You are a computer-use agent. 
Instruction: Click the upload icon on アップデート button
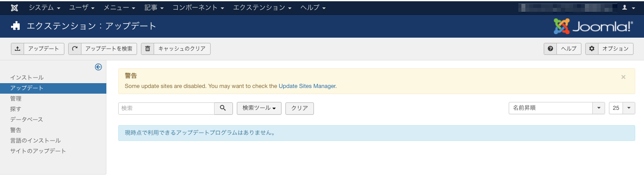(x=18, y=49)
